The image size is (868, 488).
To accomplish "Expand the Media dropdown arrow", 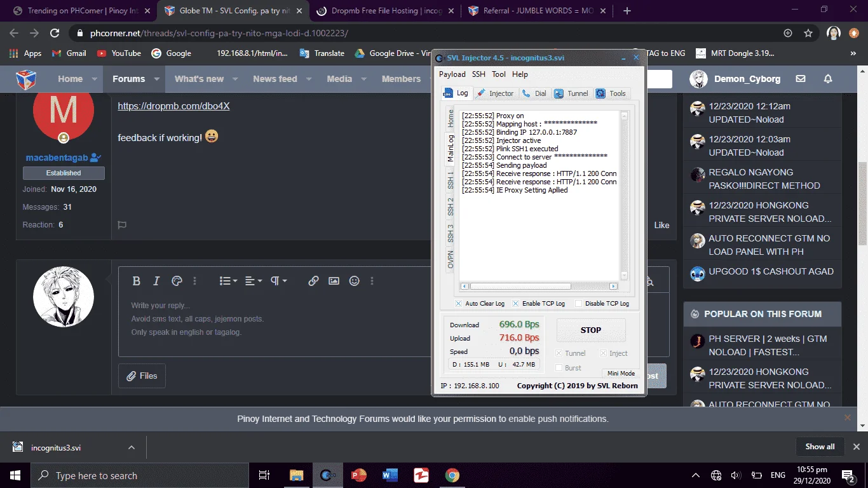I will tap(363, 79).
